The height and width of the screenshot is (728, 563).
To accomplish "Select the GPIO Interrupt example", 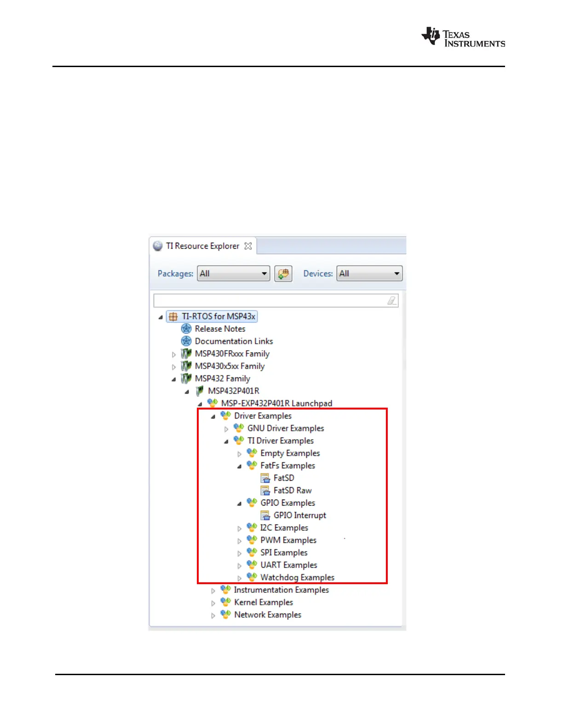I will (300, 515).
